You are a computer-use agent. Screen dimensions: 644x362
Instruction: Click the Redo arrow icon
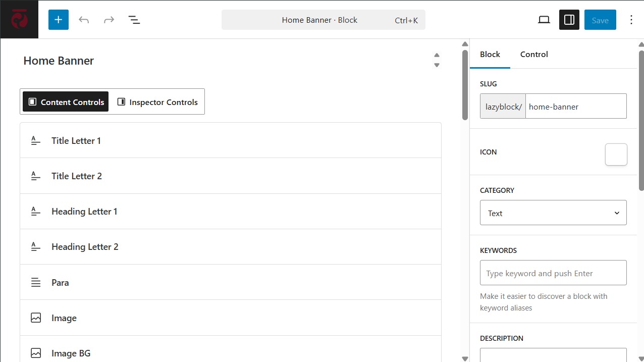(x=109, y=20)
